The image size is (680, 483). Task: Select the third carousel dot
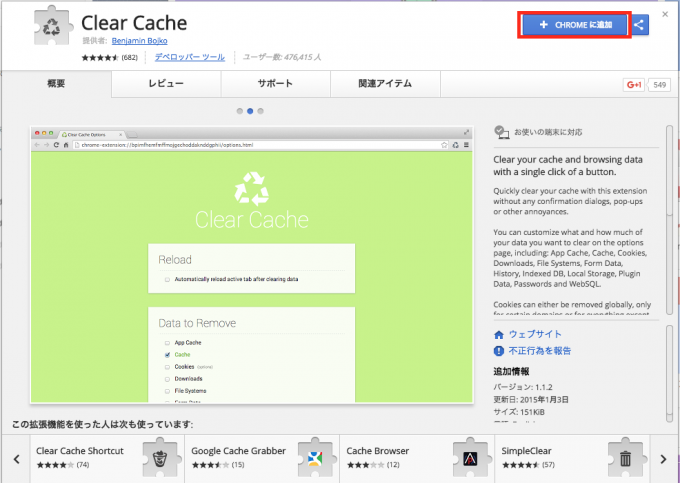pyautogui.click(x=260, y=111)
